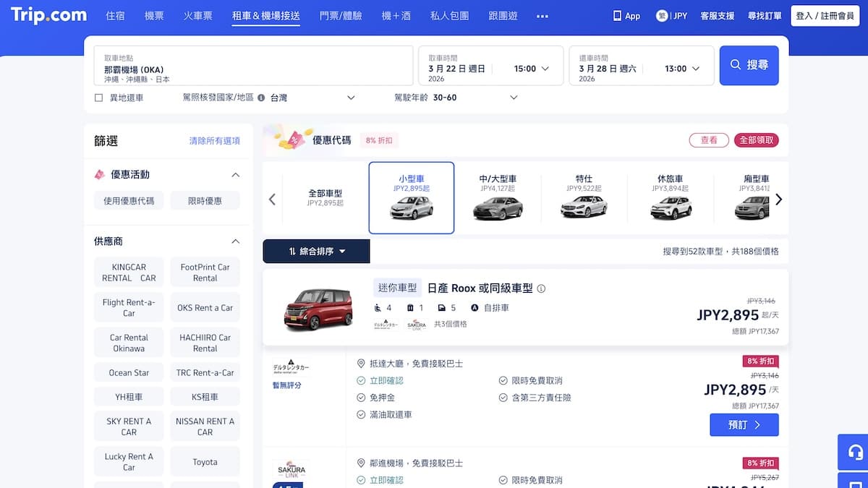Open the 綜合排序 sort dropdown
The height and width of the screenshot is (488, 868).
point(316,252)
